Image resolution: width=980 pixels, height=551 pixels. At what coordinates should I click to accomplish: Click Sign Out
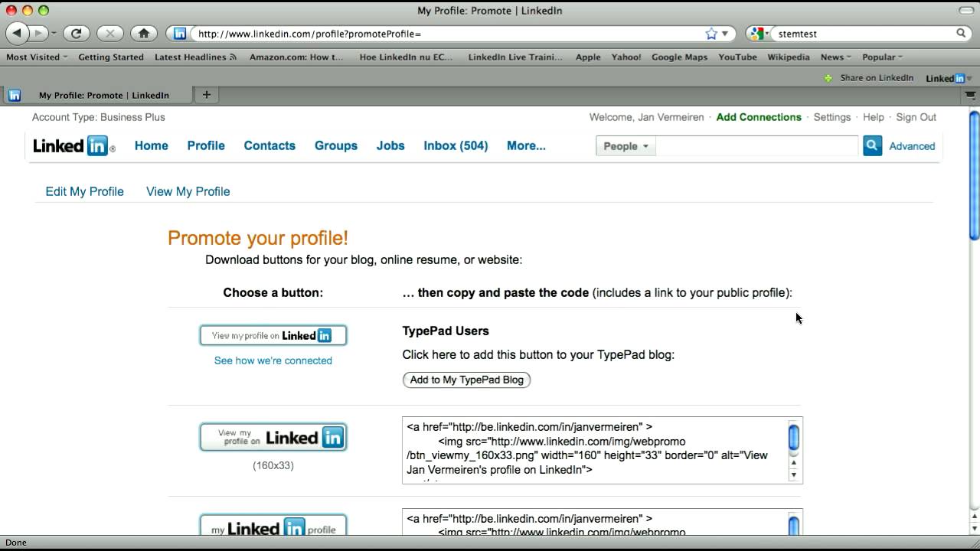[916, 117]
